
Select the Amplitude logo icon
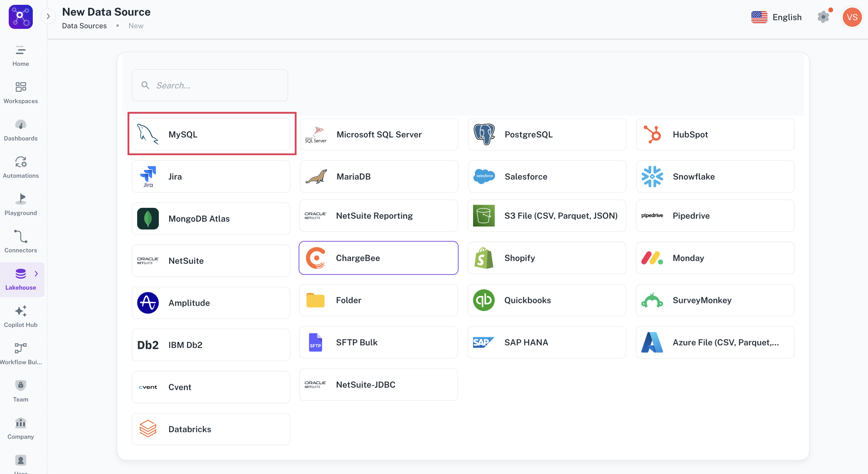coord(148,303)
